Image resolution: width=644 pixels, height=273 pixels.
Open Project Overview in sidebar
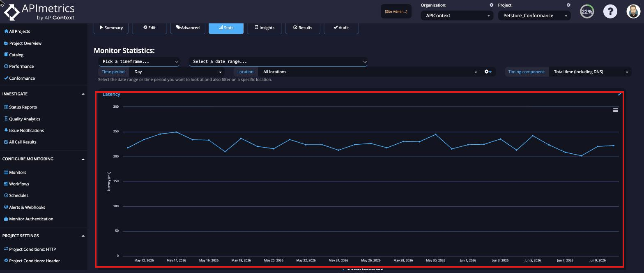tap(23, 43)
